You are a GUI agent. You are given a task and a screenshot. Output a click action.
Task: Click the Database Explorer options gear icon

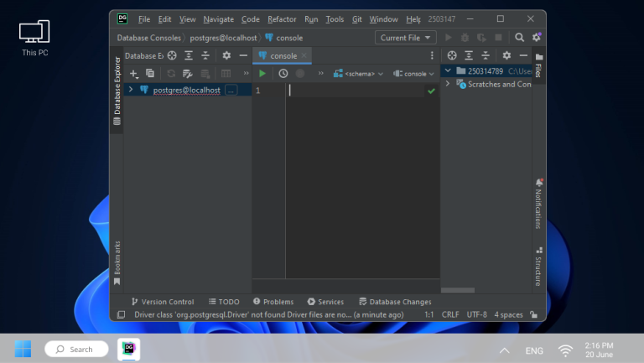tap(226, 55)
